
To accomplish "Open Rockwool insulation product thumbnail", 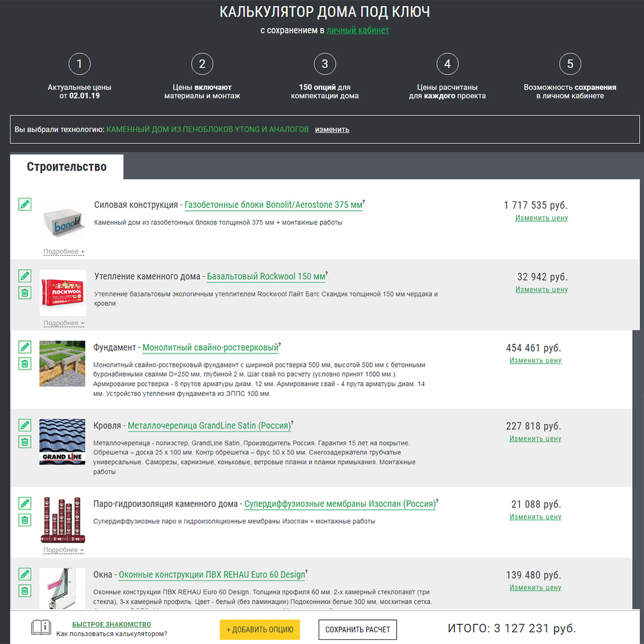I will click(63, 292).
